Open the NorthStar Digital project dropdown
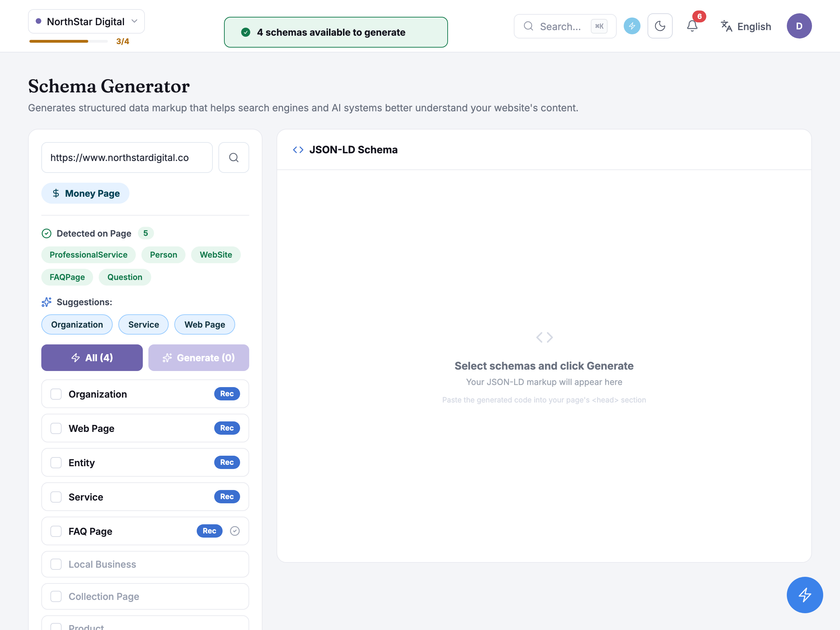Image resolution: width=840 pixels, height=630 pixels. pos(86,21)
